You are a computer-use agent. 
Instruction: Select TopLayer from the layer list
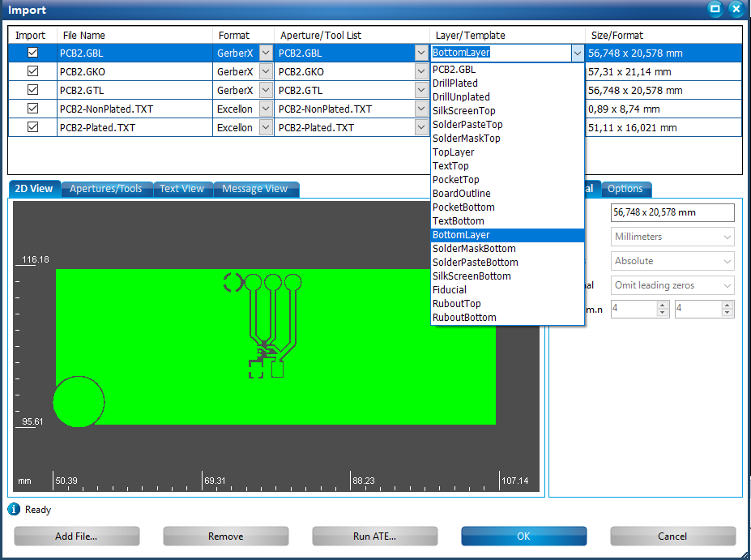coord(454,152)
